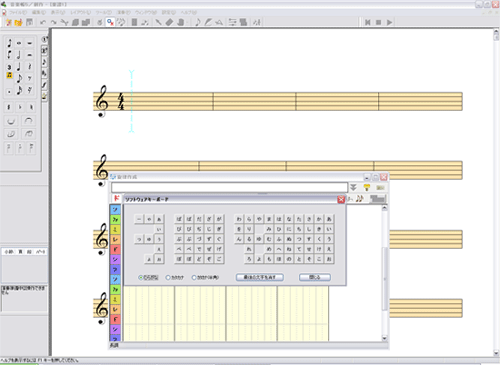Select the eraser tool in the toolbar
This screenshot has height=365, width=500.
tap(169, 22)
